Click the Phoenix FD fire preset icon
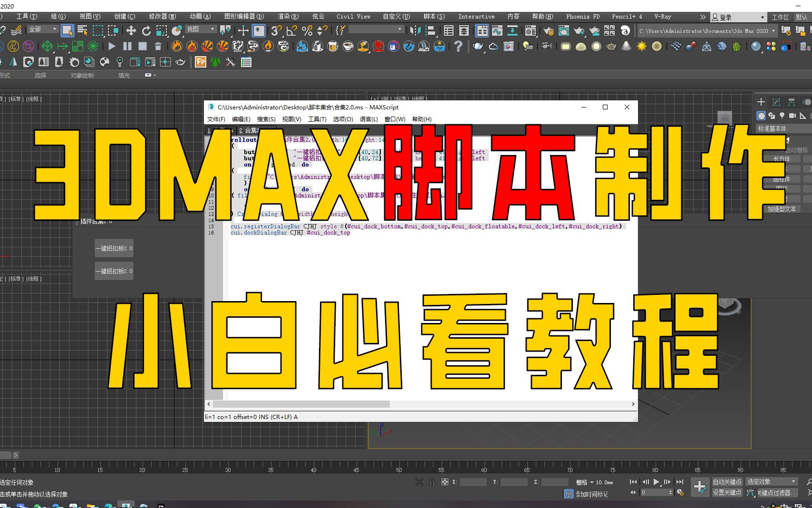The image size is (812, 508). click(x=177, y=46)
